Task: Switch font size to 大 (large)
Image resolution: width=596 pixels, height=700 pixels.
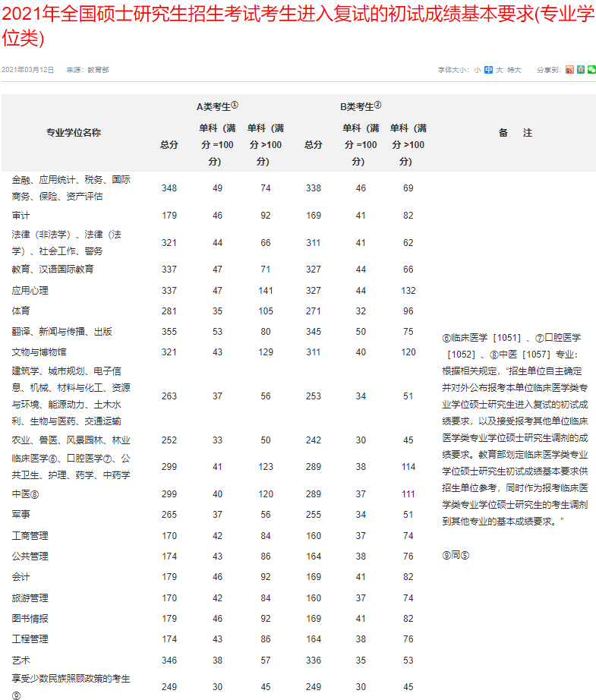Action: 500,70
